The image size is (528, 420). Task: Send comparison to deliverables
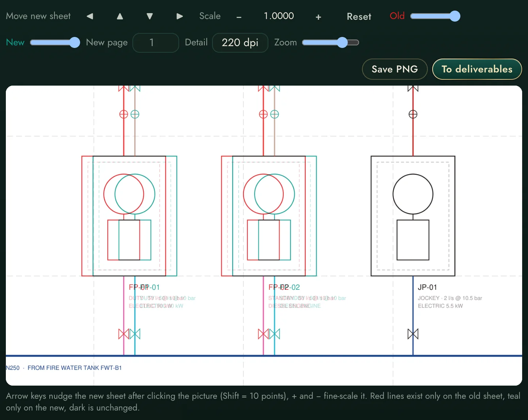[x=477, y=69]
